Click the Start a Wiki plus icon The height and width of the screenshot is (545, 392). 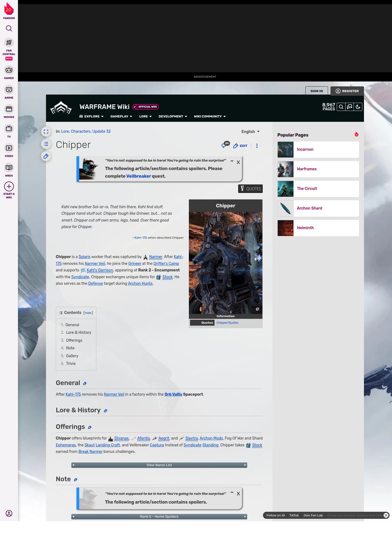click(9, 187)
